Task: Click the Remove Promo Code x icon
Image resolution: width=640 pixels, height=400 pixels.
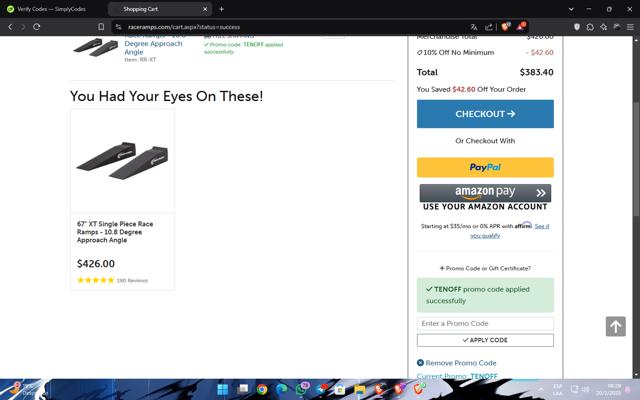Action: tap(420, 362)
